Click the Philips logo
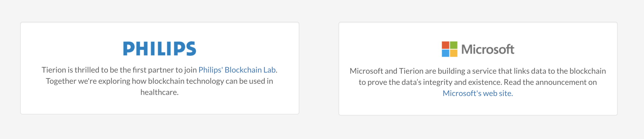Screen dimensions: 644x139 [x=159, y=49]
